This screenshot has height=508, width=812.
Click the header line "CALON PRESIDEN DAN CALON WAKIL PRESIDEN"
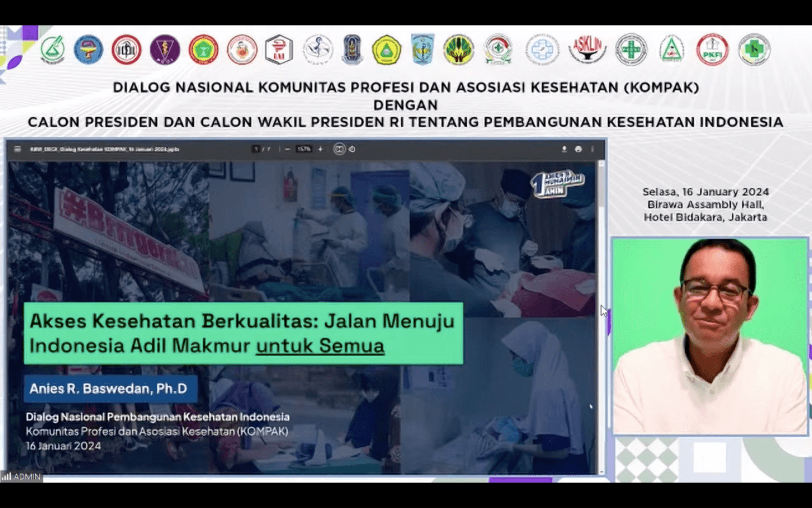(406, 122)
